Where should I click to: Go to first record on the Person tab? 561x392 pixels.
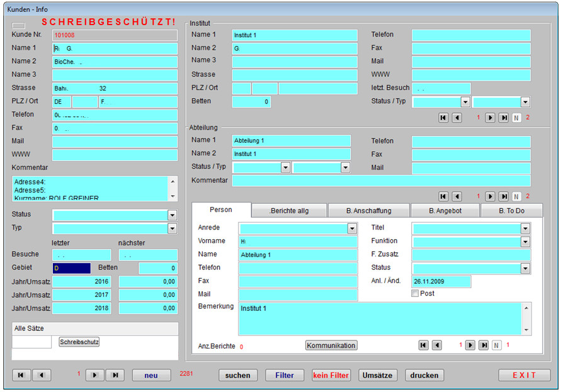click(x=423, y=345)
